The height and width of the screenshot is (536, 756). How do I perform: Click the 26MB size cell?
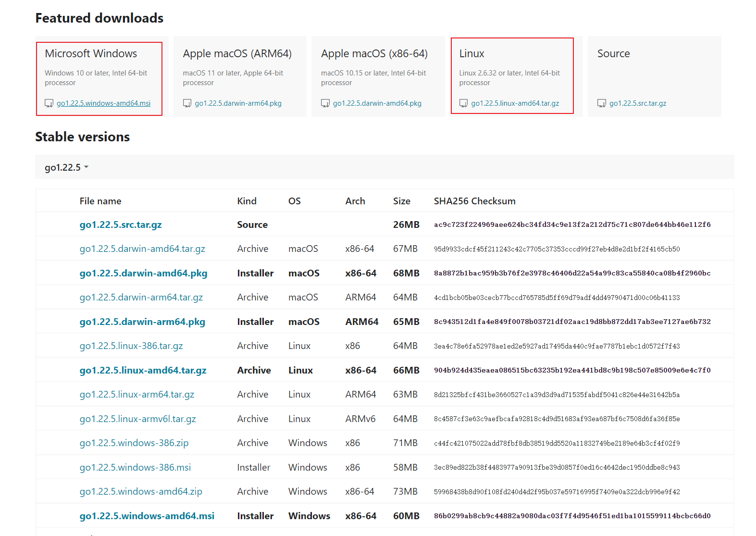pyautogui.click(x=406, y=224)
